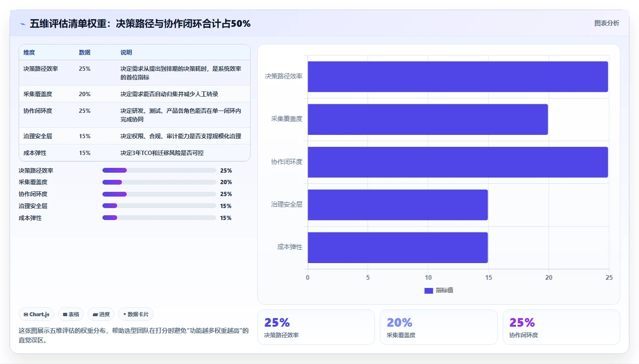This screenshot has height=364, width=639.
Task: Click the 成本弹性 table row name
Action: 35,153
